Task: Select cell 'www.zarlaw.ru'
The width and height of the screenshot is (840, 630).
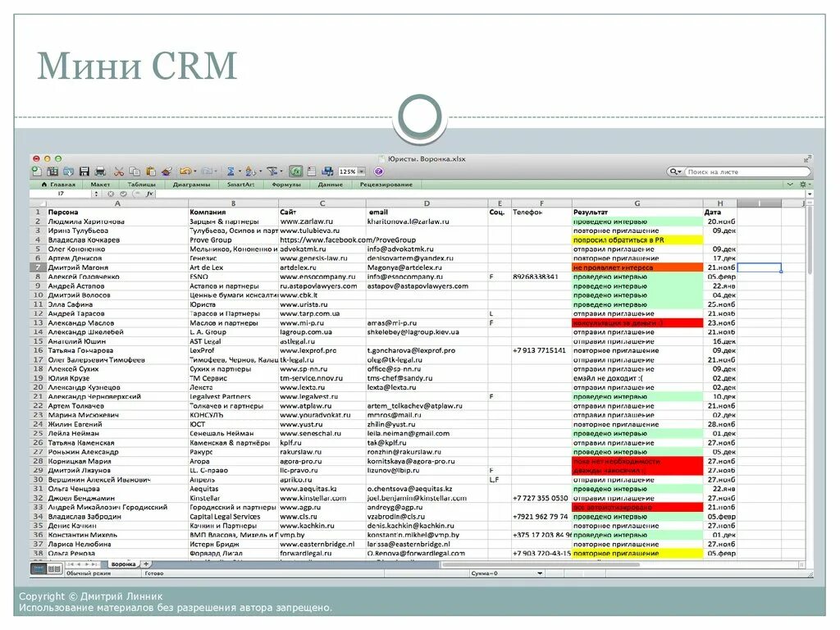Action: [322, 221]
